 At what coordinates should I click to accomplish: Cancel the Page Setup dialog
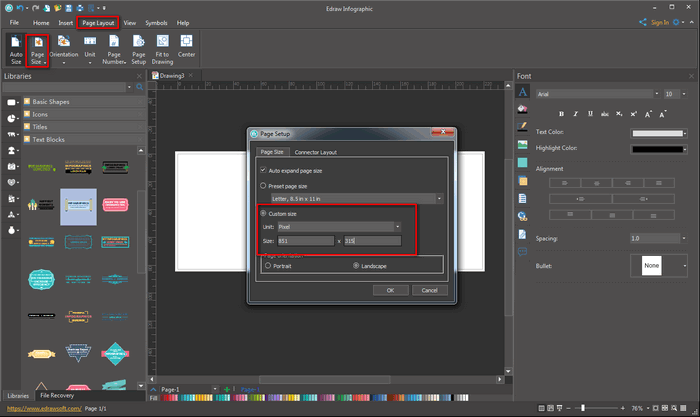coord(429,290)
